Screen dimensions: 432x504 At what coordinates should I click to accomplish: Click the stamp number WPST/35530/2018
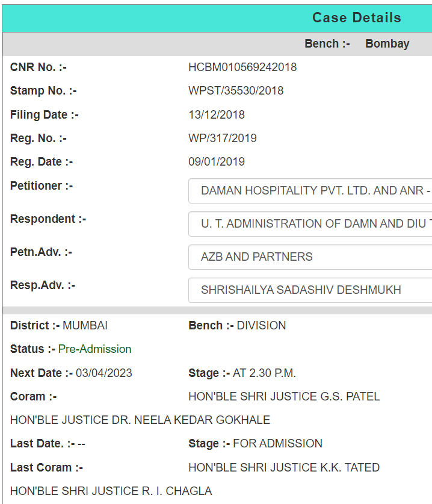tap(236, 91)
